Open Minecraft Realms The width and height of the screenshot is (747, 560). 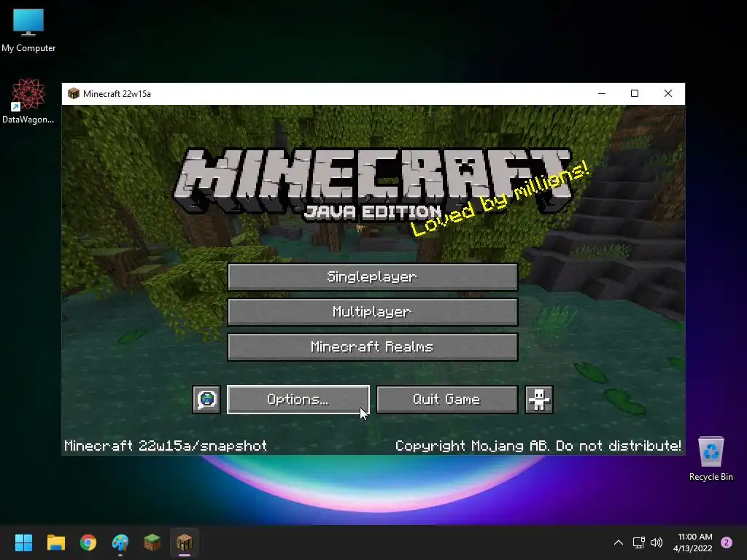(373, 346)
